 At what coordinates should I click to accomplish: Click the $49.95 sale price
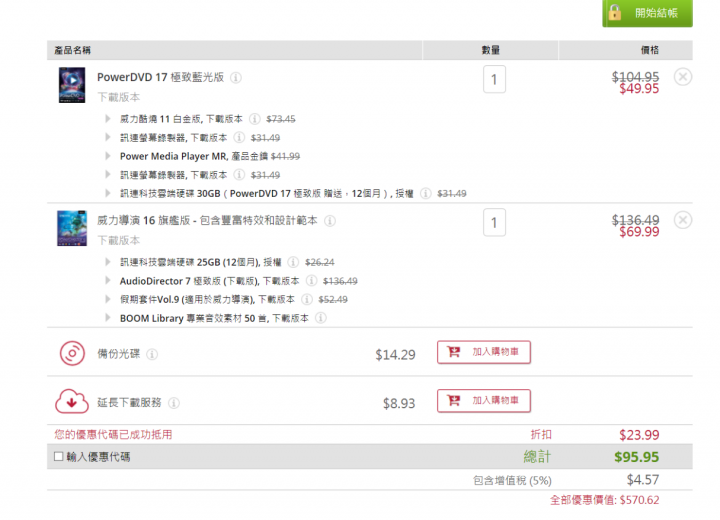639,89
